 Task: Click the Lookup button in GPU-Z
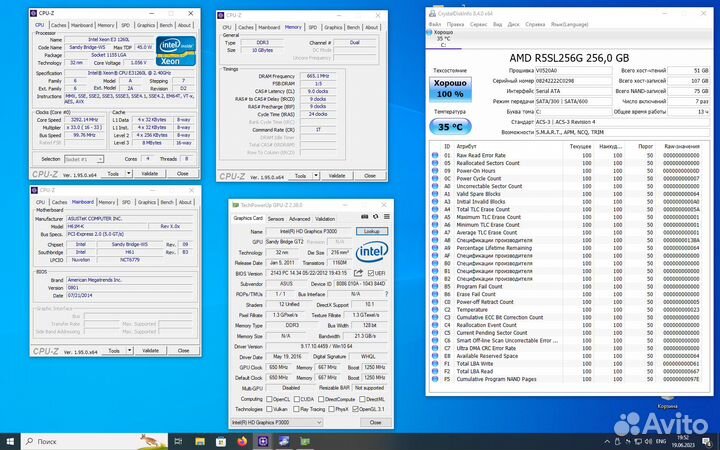click(371, 231)
